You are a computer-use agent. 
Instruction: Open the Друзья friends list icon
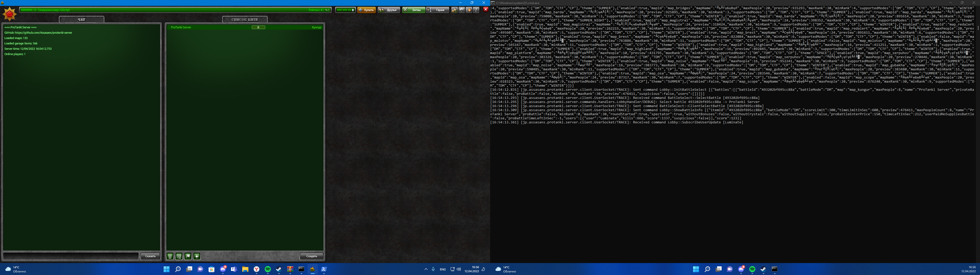[388, 10]
